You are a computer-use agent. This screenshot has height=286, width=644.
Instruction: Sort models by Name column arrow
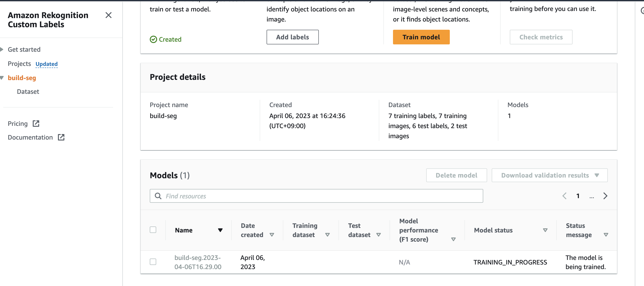(220, 230)
